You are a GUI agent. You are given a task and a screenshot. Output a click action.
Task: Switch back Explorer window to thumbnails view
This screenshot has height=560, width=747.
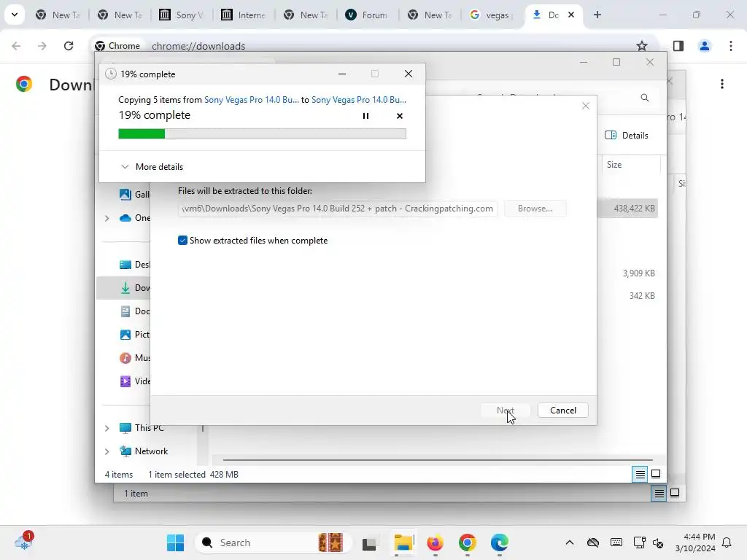675,494
